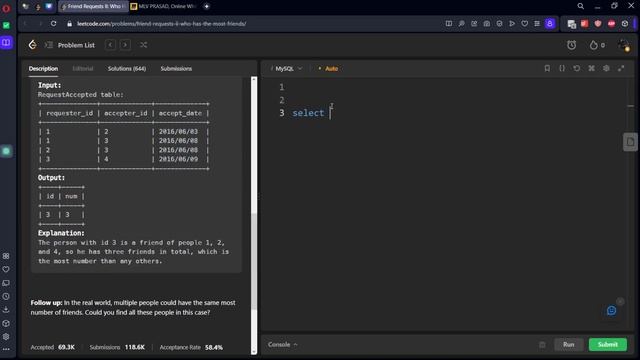
Task: Click the notes icon left of Run
Action: click(x=542, y=345)
